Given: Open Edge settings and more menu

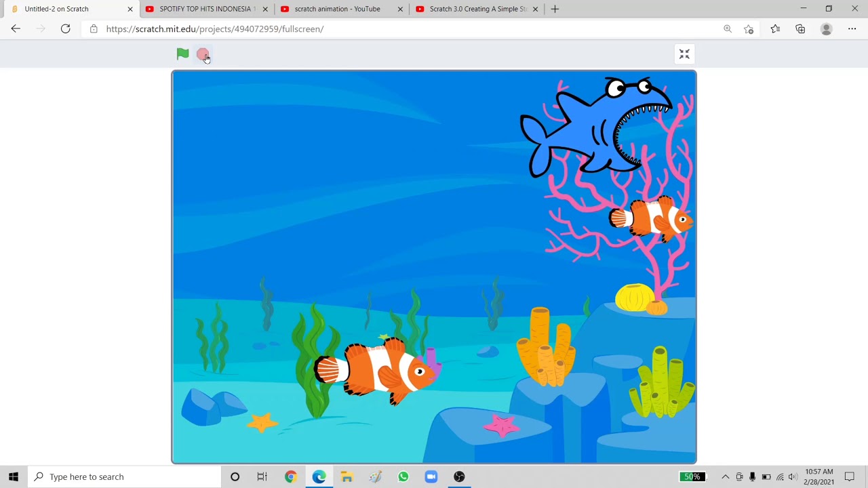Looking at the screenshot, I should (852, 28).
